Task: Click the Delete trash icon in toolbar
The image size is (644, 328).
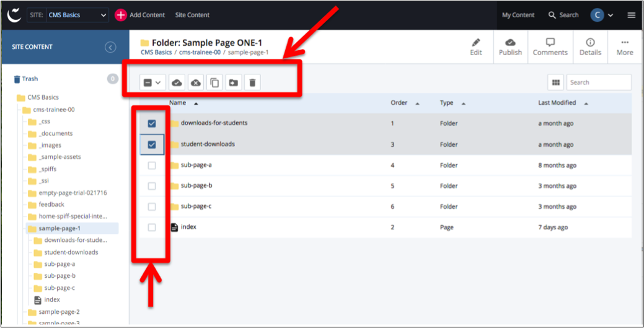Action: (x=252, y=82)
